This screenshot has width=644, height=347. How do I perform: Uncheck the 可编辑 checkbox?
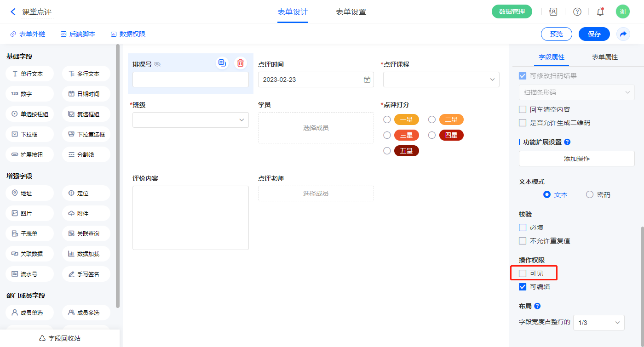point(523,287)
